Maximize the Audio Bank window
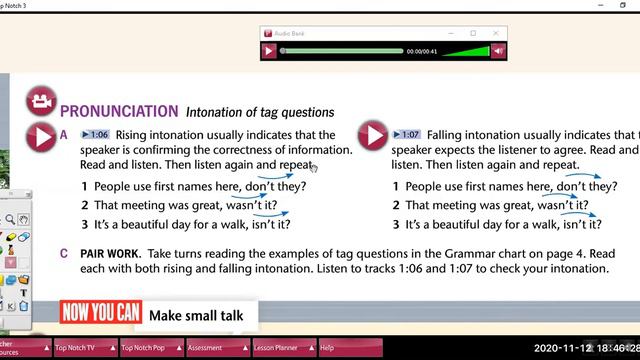Screen dimensions: 640x360 (x=473, y=33)
